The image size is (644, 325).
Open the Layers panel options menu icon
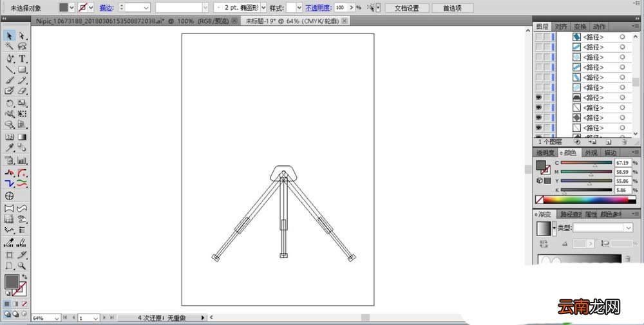(x=636, y=26)
